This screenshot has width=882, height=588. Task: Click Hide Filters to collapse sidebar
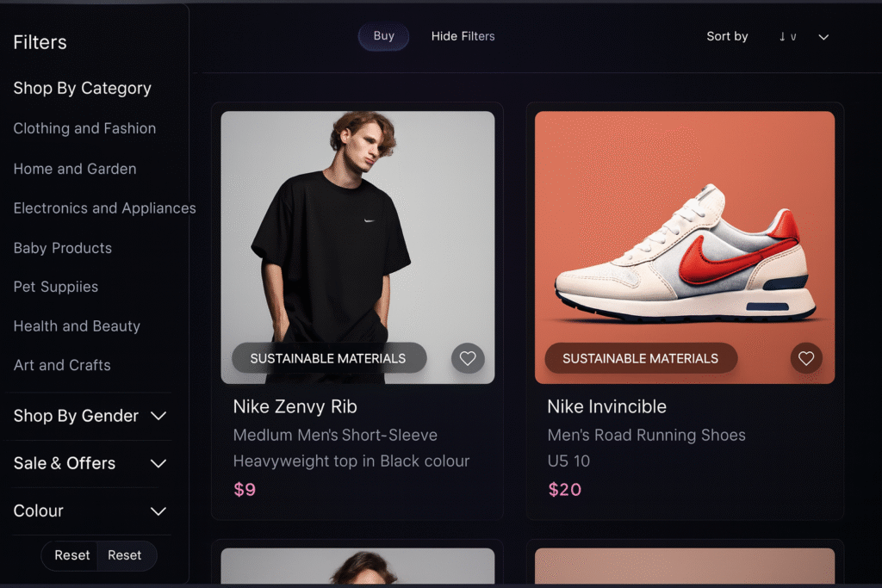click(x=463, y=36)
